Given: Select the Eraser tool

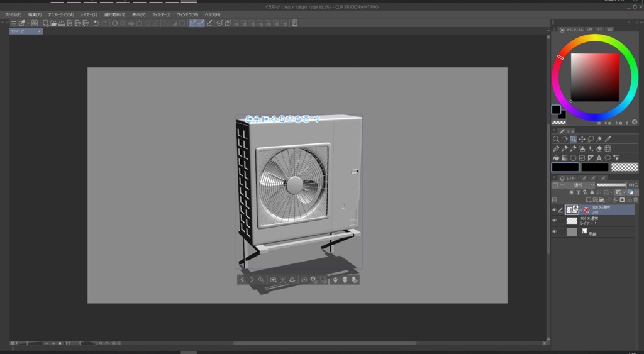Looking at the screenshot, I should coord(599,148).
